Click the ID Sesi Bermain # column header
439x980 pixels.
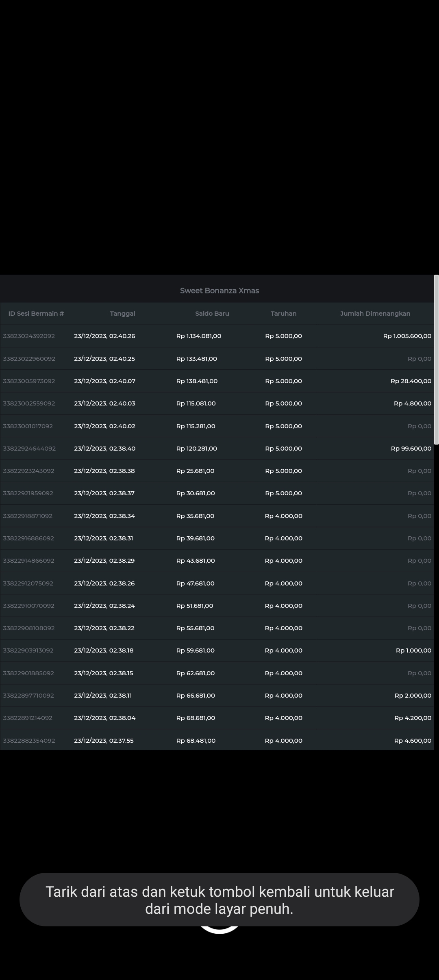[x=36, y=313]
